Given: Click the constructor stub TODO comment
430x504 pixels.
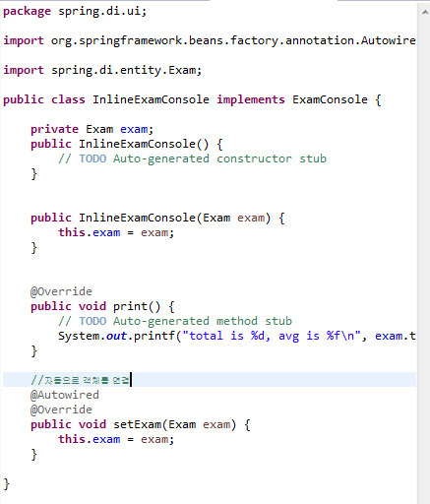Looking at the screenshot, I should pyautogui.click(x=193, y=158).
